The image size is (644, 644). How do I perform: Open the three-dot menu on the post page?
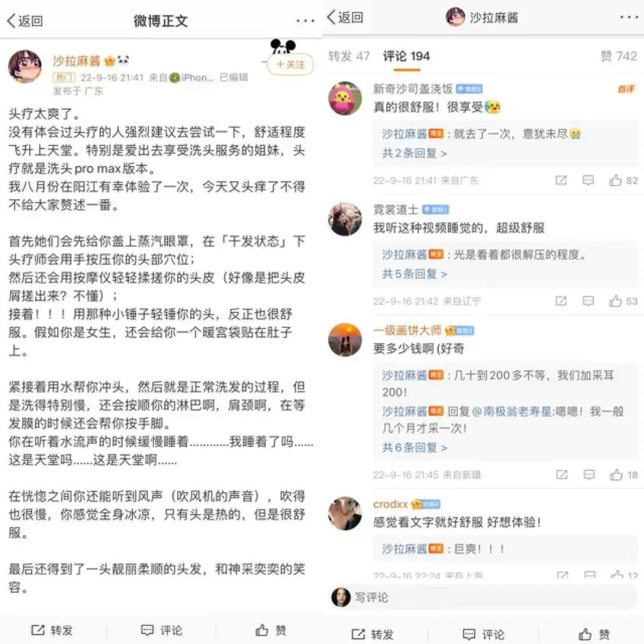(305, 20)
